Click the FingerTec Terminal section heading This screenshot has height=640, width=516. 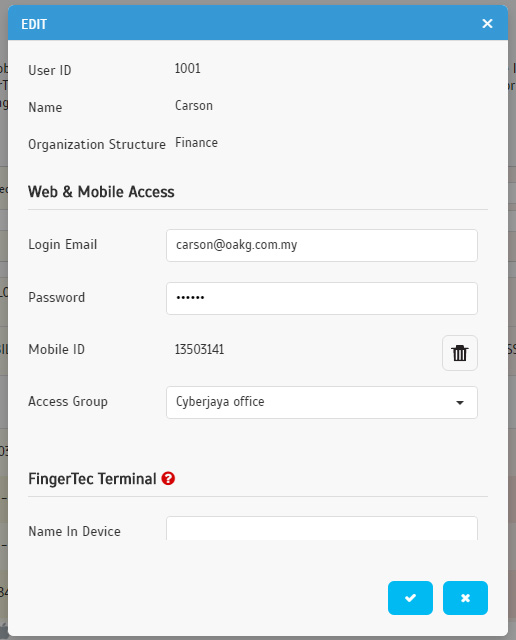[x=92, y=478]
